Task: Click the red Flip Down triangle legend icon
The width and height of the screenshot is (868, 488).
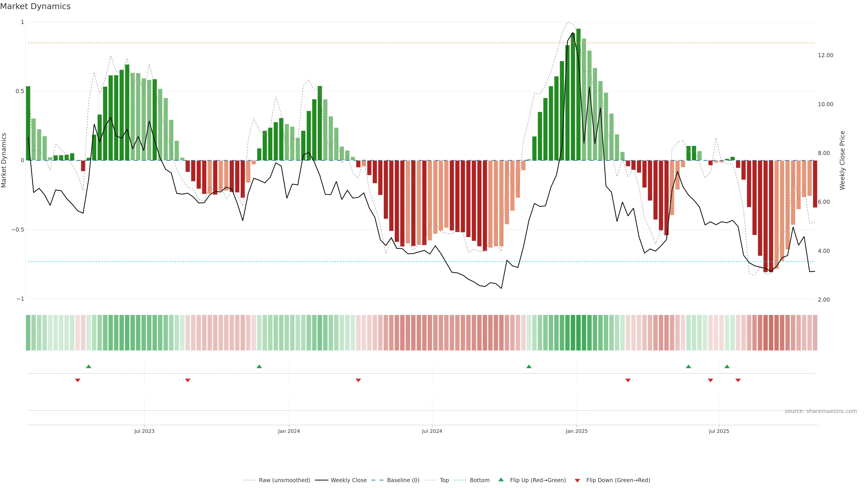Action: pos(577,480)
